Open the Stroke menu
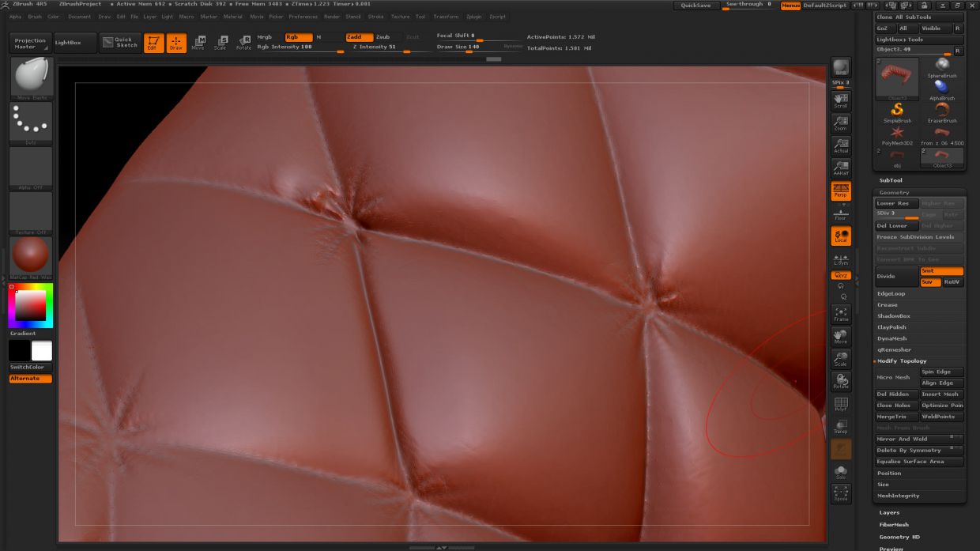The height and width of the screenshot is (551, 980). coord(376,17)
